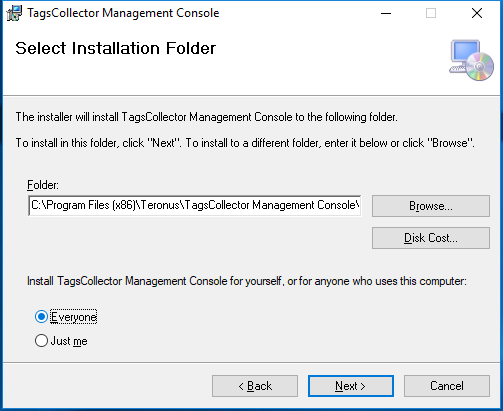Select the Everyone radio button
503x411 pixels.
click(41, 317)
